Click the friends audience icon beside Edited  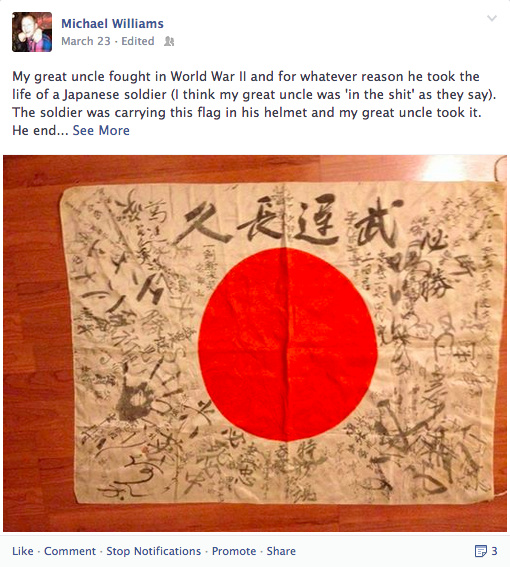pyautogui.click(x=169, y=41)
